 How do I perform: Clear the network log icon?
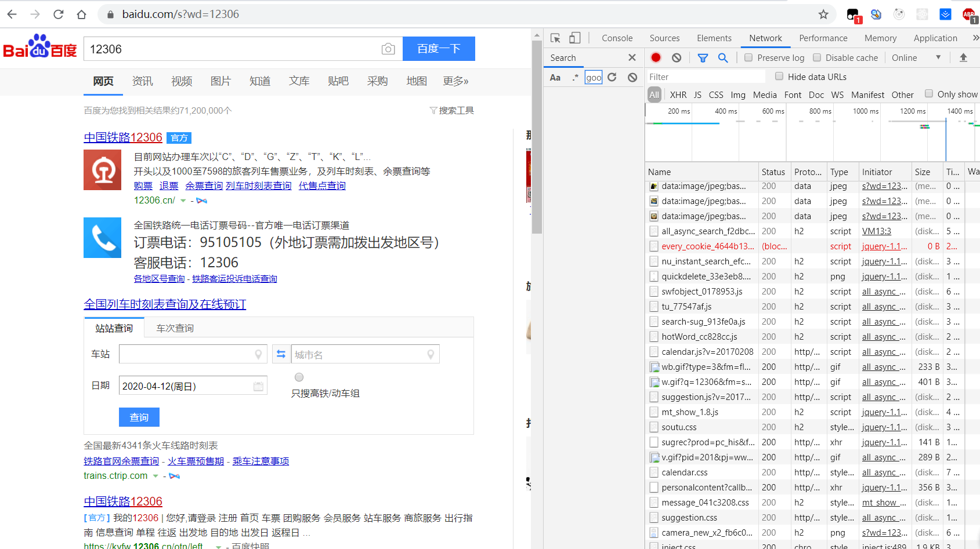click(x=677, y=57)
